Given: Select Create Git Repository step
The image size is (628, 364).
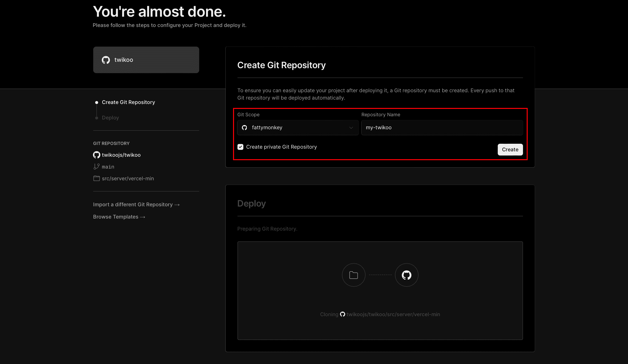Looking at the screenshot, I should pos(128,102).
